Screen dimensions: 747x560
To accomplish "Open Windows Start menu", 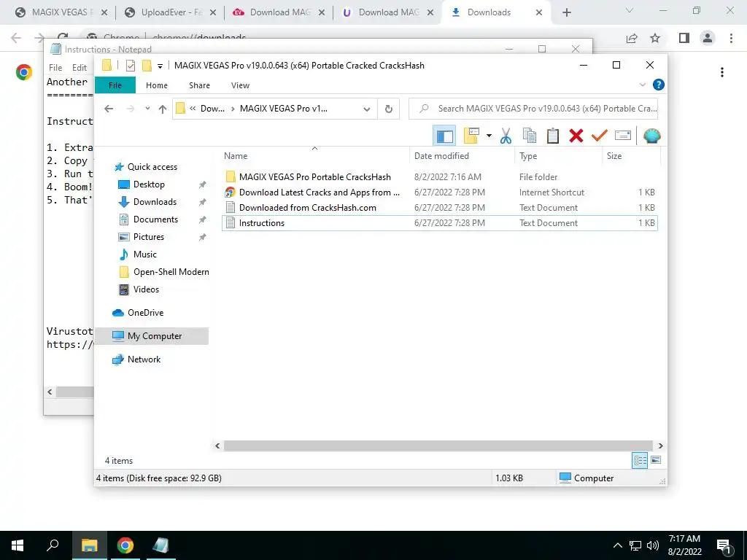I will point(18,545).
